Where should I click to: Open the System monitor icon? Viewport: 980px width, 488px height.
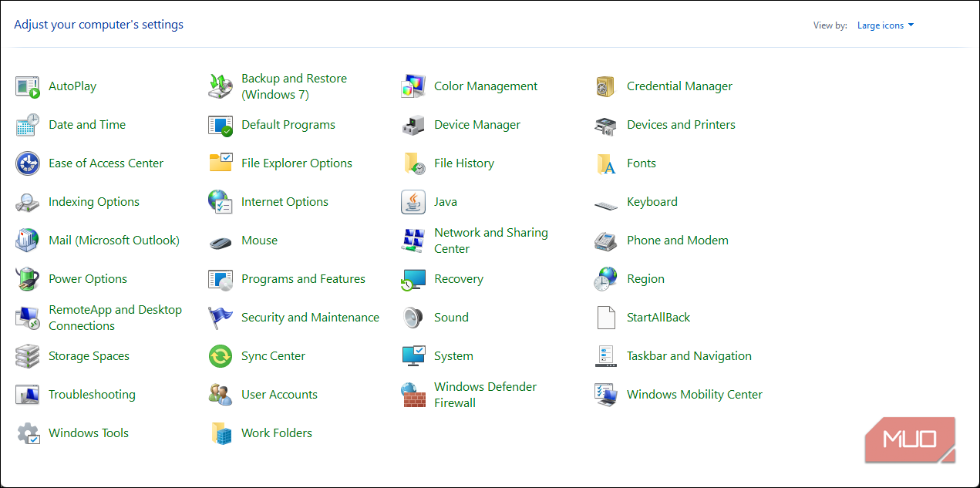point(413,356)
